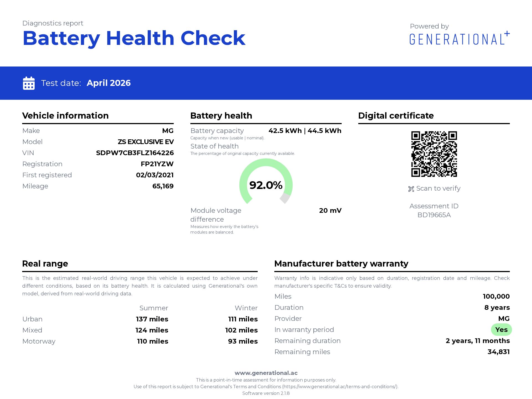The image size is (532, 399).
Task: Expand the Module voltage difference details
Action: click(x=216, y=215)
